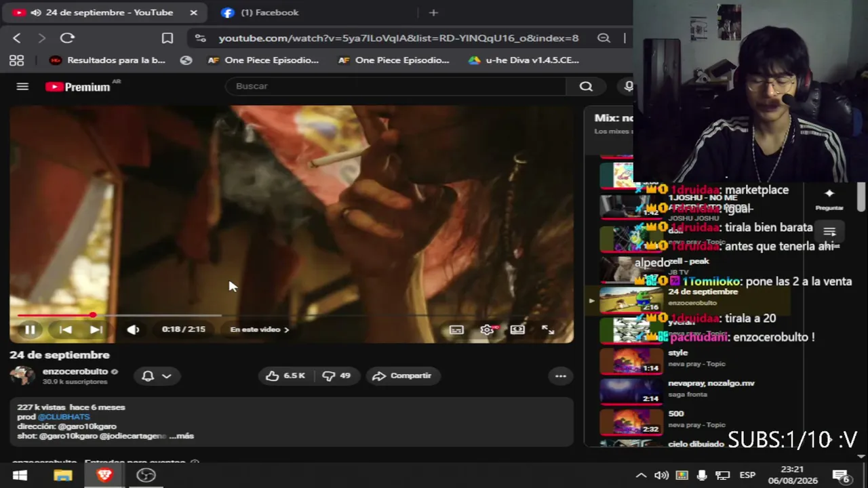The width and height of the screenshot is (868, 488).
Task: Close the '24 de septiembre - YouTube' tab
Action: pos(193,12)
